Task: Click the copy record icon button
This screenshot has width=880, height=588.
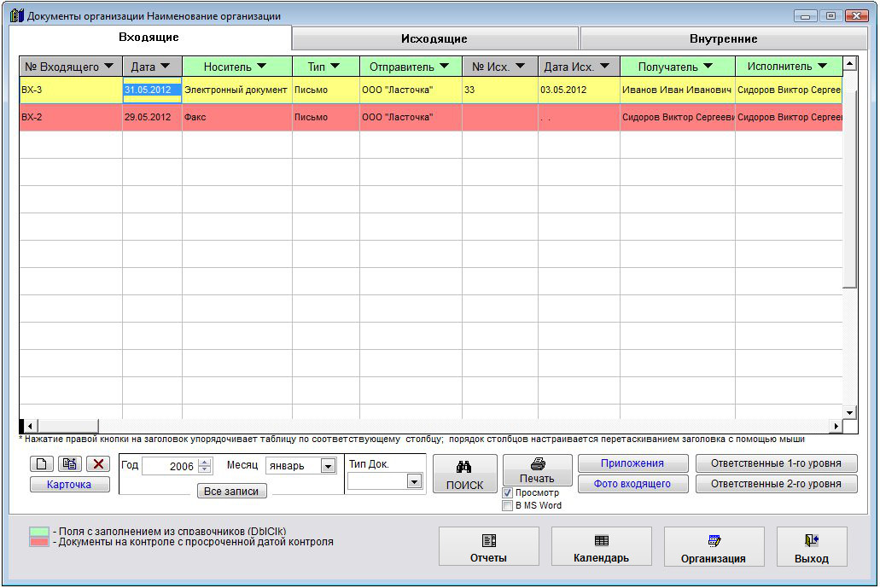Action: coord(70,464)
